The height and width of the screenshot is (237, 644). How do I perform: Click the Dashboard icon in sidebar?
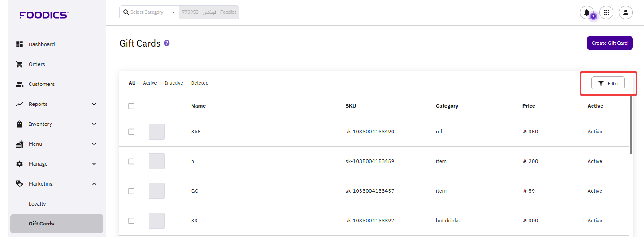[x=20, y=44]
